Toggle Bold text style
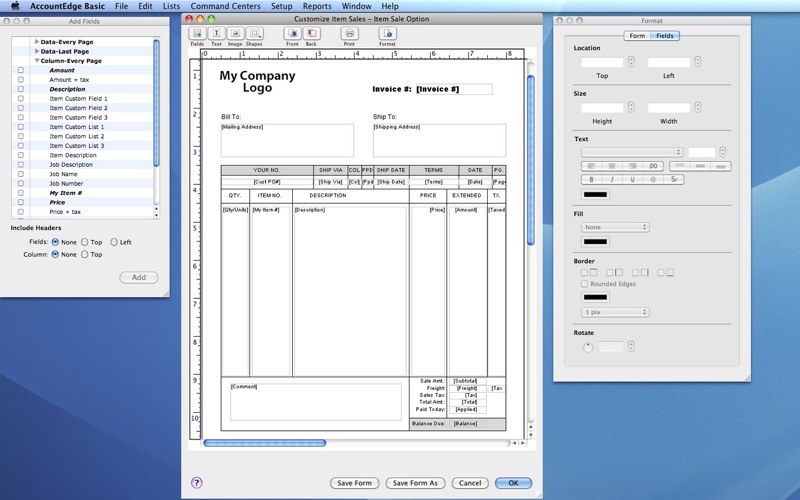 click(592, 180)
